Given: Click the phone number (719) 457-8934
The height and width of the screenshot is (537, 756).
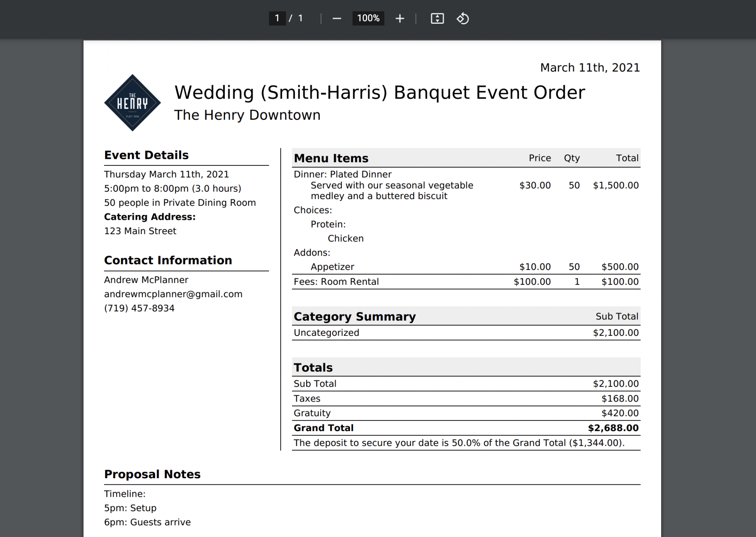Looking at the screenshot, I should tap(139, 308).
